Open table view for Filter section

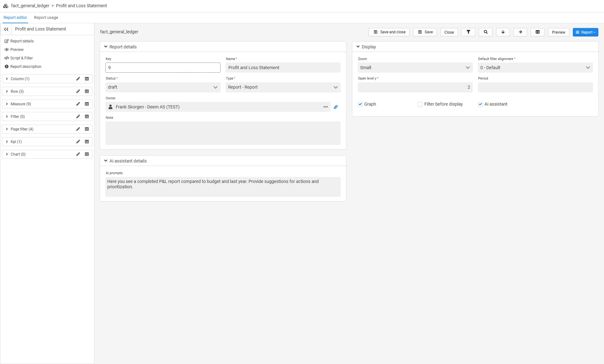(87, 117)
